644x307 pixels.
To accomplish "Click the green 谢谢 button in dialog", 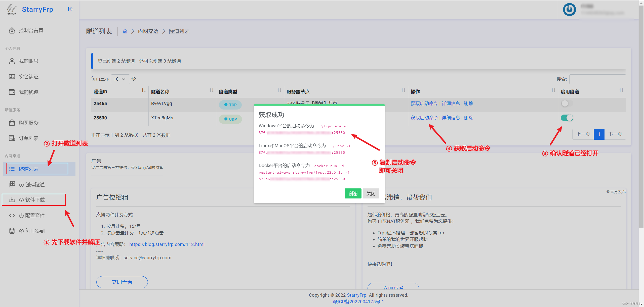I will 353,193.
